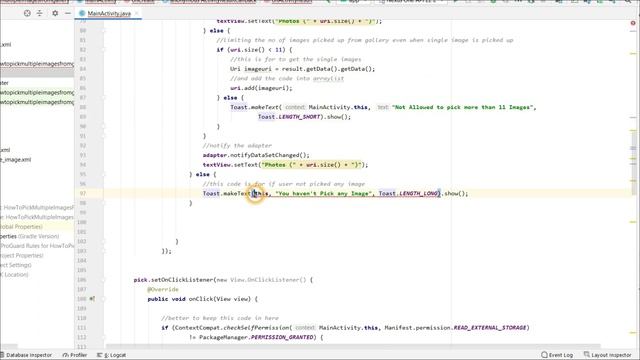Viewport: 640px width, 360px height.
Task: Click the "//notify the adapter" comment
Action: pyautogui.click(x=237, y=146)
